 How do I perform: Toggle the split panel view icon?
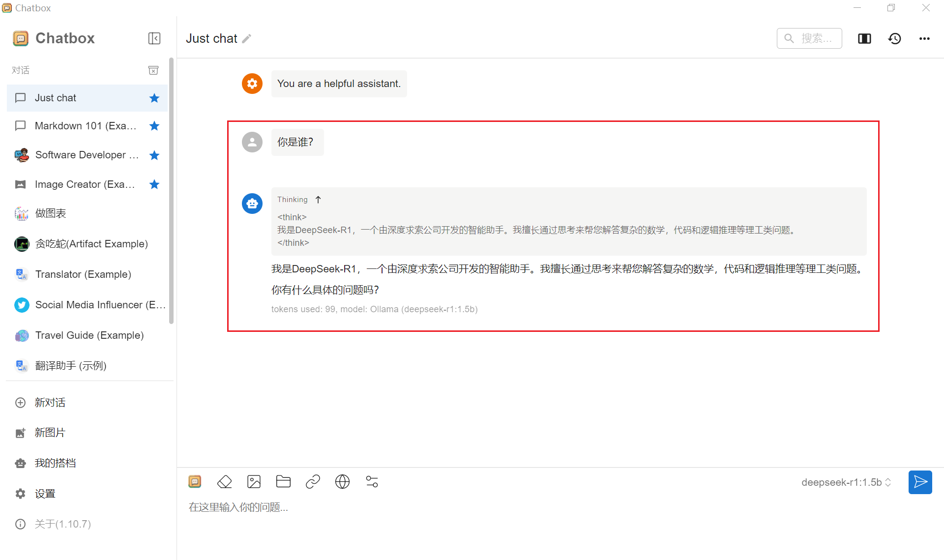864,38
